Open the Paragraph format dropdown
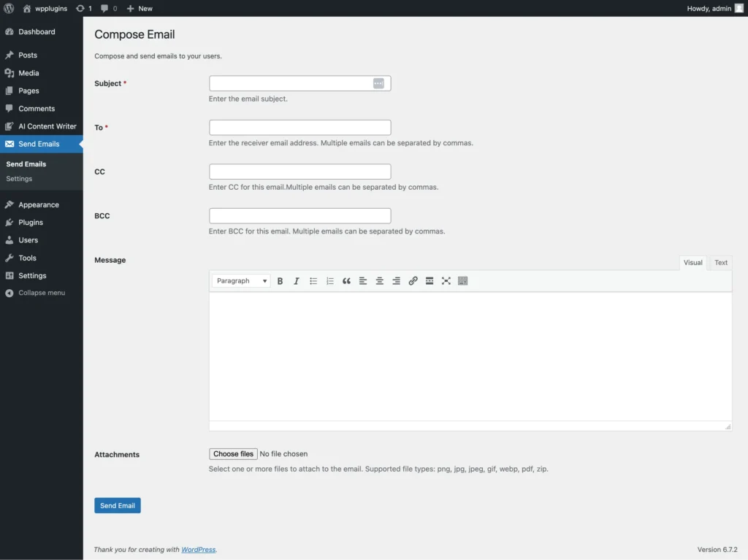Viewport: 748px width, 560px height. [240, 280]
